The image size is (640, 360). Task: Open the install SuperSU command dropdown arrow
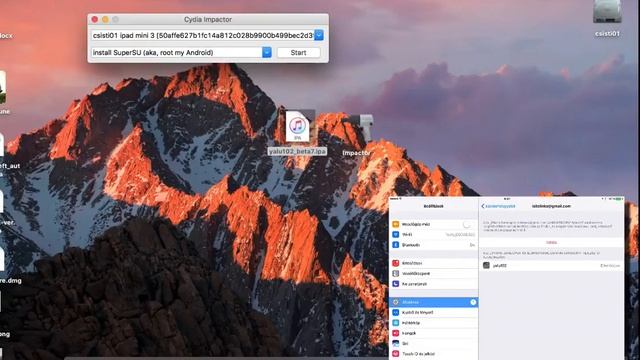[267, 53]
